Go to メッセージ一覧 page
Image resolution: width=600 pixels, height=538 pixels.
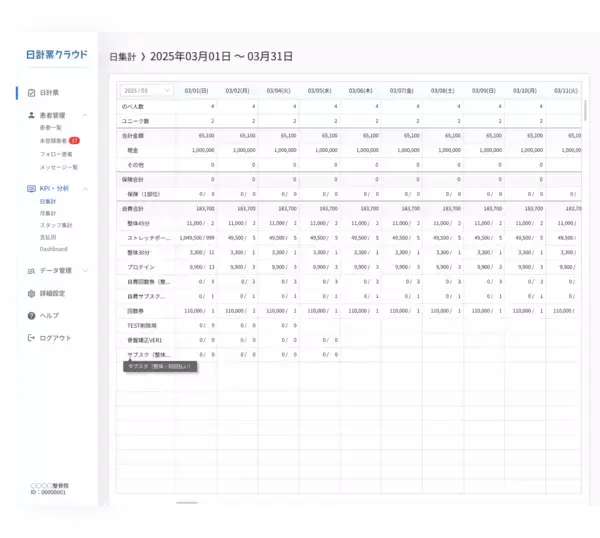59,167
